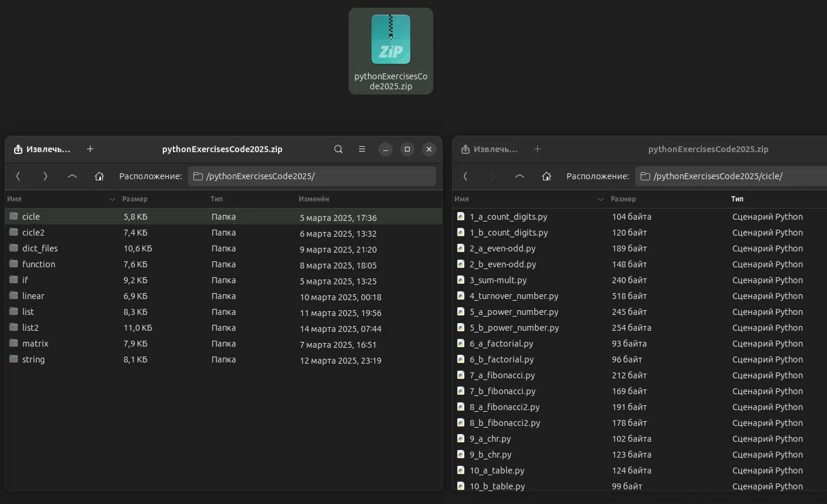Click the Extract button in right window

489,149
